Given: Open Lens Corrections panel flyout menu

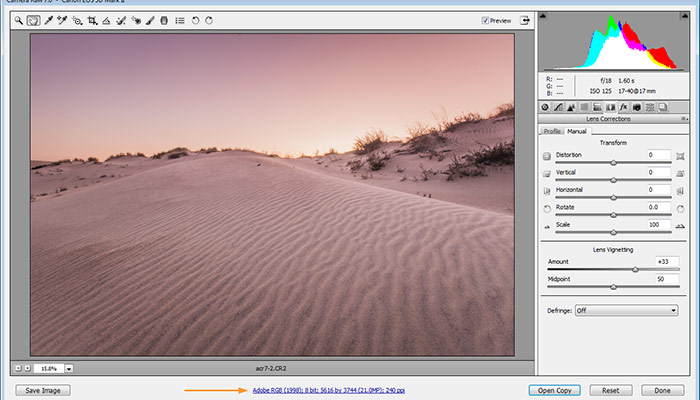Looking at the screenshot, I should click(x=684, y=119).
